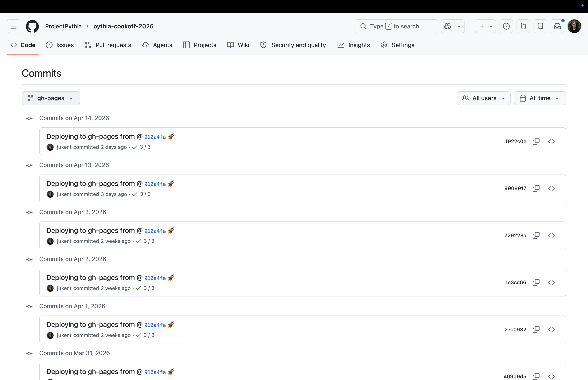Open the notifications inbox

[557, 26]
